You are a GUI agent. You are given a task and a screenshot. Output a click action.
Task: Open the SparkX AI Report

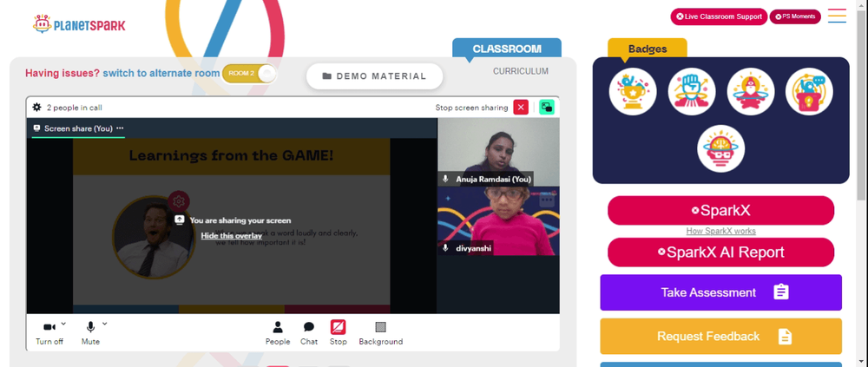click(720, 252)
